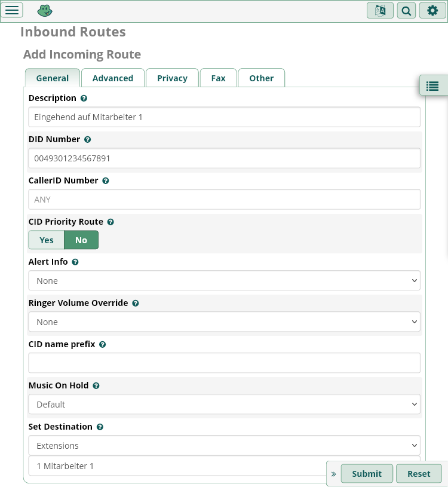Open Set Destination Extensions dropdown
Image resolution: width=448 pixels, height=490 pixels.
pyautogui.click(x=224, y=446)
